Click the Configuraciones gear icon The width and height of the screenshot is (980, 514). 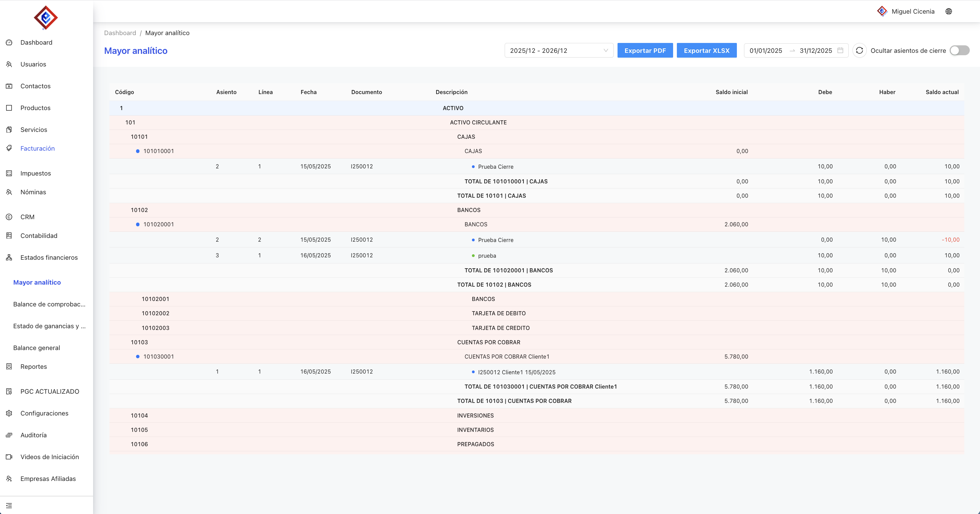coord(9,413)
